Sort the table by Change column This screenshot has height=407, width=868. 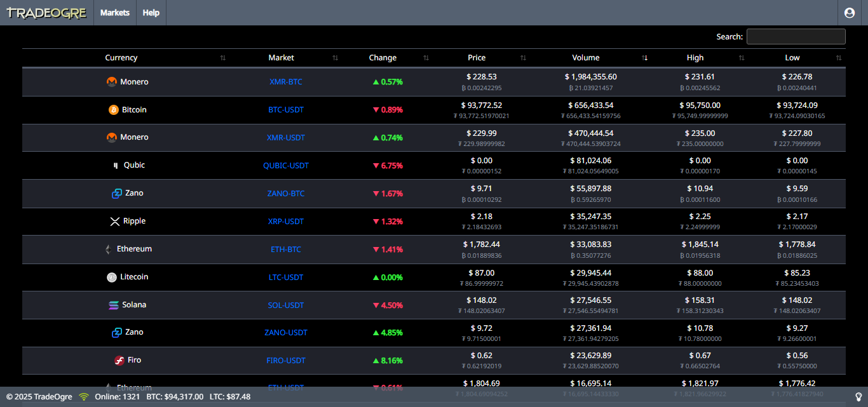[x=383, y=58]
